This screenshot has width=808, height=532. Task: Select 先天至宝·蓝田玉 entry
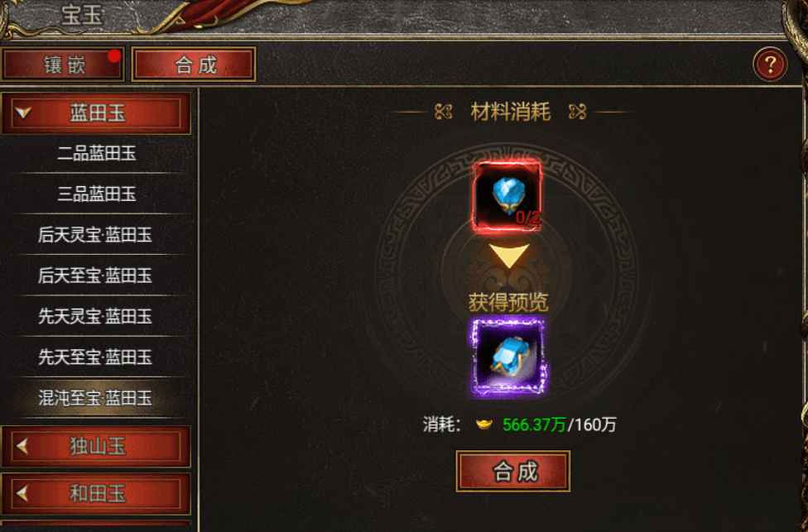(95, 357)
